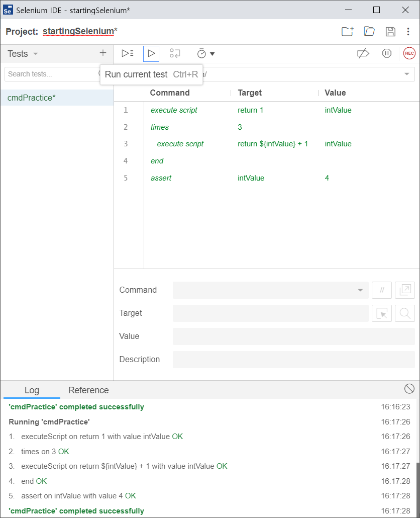Viewport: 420px width, 518px height.
Task: Switch to the Reference tab
Action: pos(88,390)
